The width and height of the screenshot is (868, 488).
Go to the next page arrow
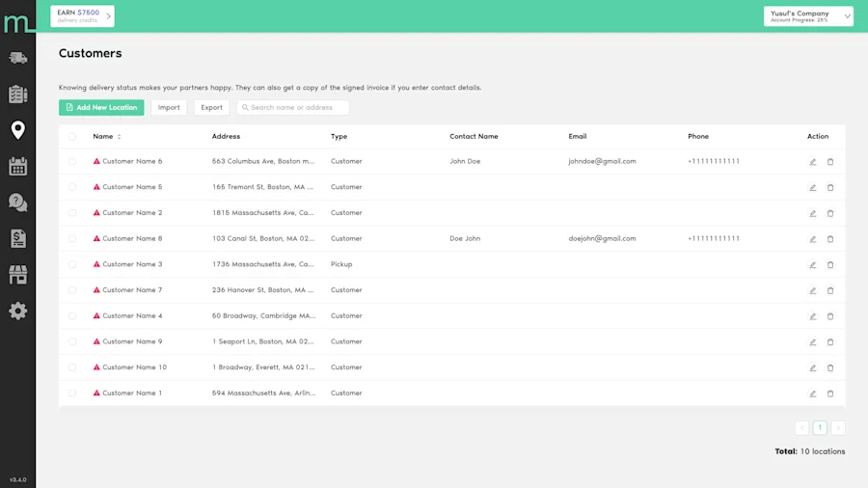pos(838,427)
